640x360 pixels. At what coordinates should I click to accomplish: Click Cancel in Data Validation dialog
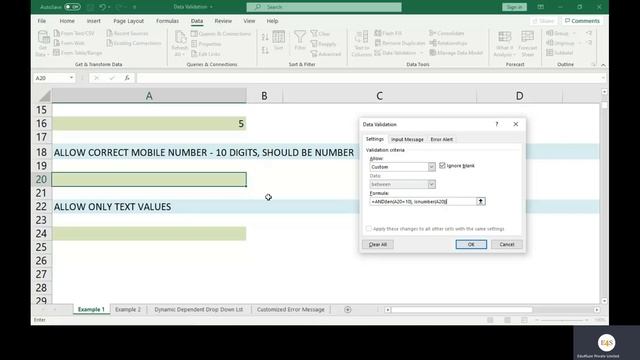click(x=507, y=244)
